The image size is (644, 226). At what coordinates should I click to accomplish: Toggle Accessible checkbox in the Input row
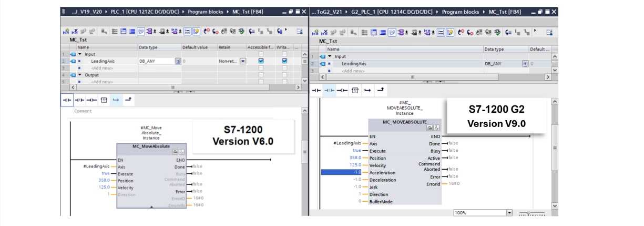click(261, 54)
